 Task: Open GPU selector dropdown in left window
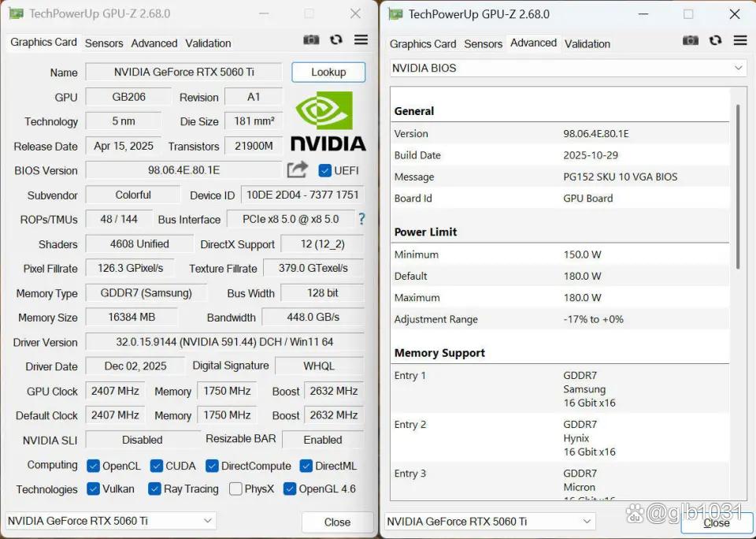tap(110, 521)
